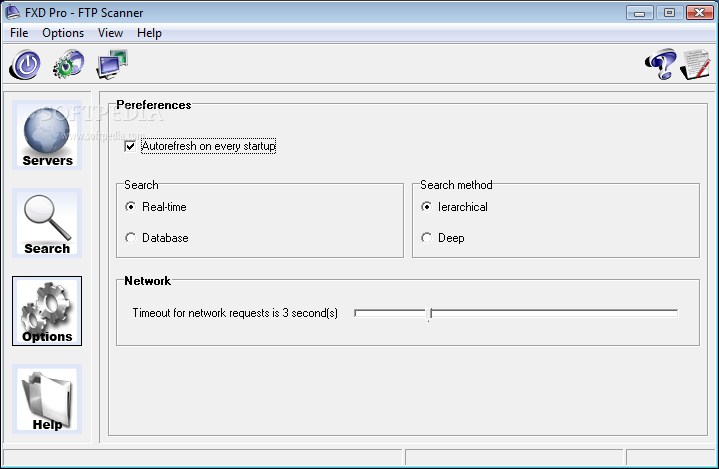The height and width of the screenshot is (469, 719).
Task: Open the Servers globe sidebar panel
Action: coord(47,135)
